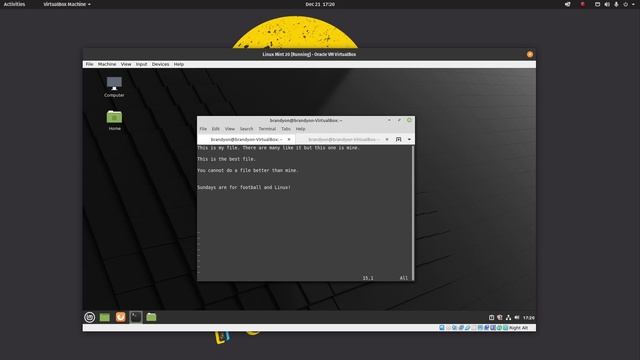Viewport: 640px width, 360px height.
Task: Click the line 'This is the best file.'
Action: 227,159
